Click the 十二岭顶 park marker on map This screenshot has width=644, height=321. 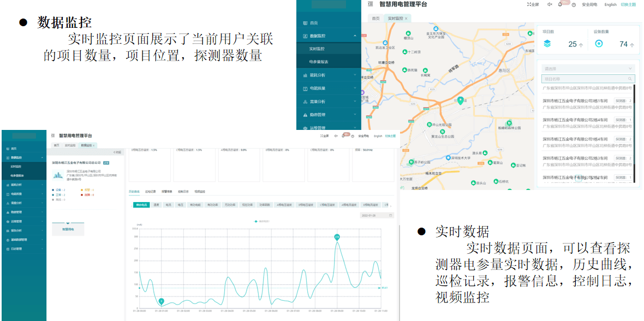coord(404,52)
